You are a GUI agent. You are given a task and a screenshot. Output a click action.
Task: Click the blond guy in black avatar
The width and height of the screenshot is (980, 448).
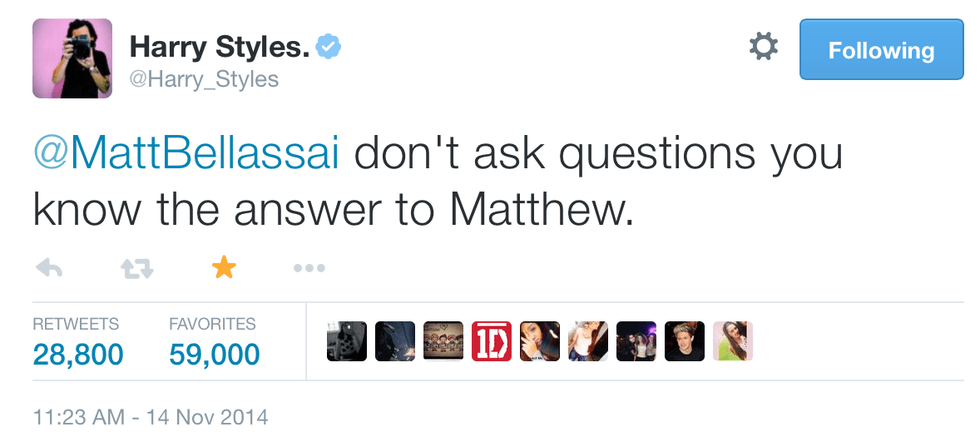tap(685, 341)
